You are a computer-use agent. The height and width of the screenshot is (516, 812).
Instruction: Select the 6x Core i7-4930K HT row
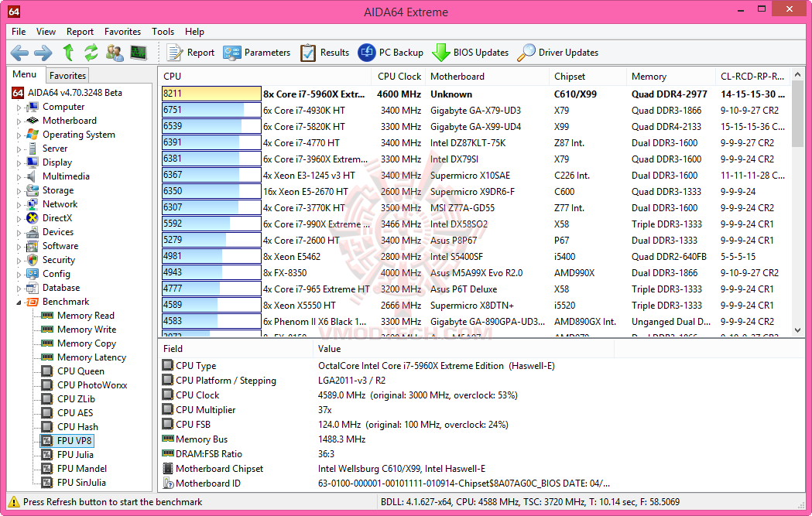(x=474, y=110)
